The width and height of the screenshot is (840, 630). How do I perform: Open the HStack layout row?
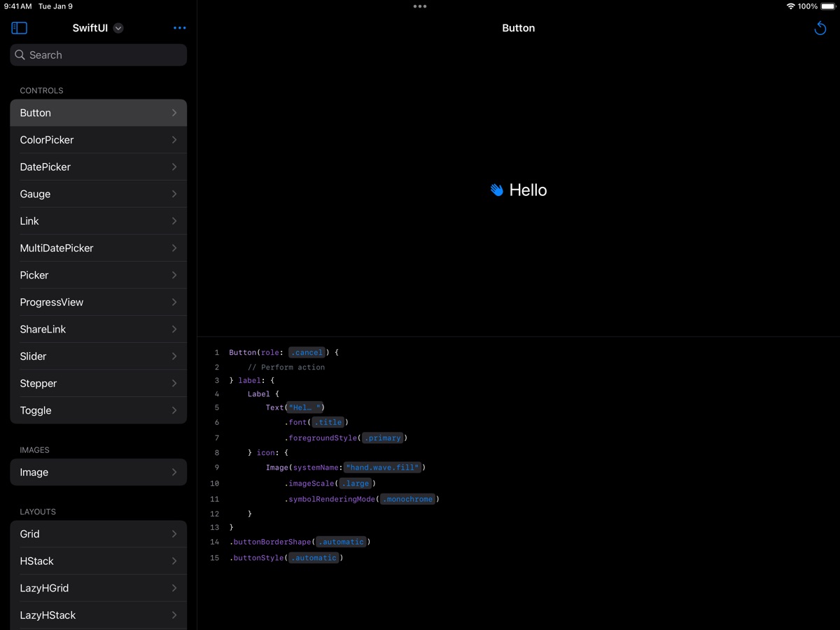(x=99, y=561)
